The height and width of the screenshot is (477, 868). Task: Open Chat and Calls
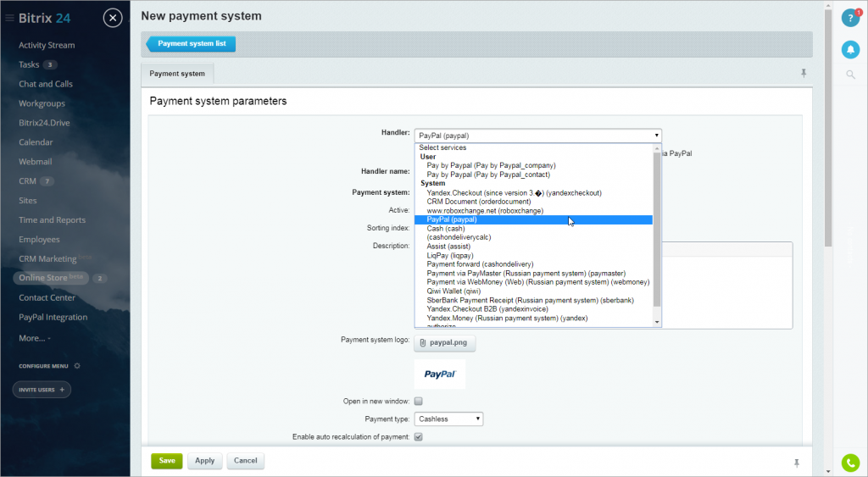click(46, 84)
